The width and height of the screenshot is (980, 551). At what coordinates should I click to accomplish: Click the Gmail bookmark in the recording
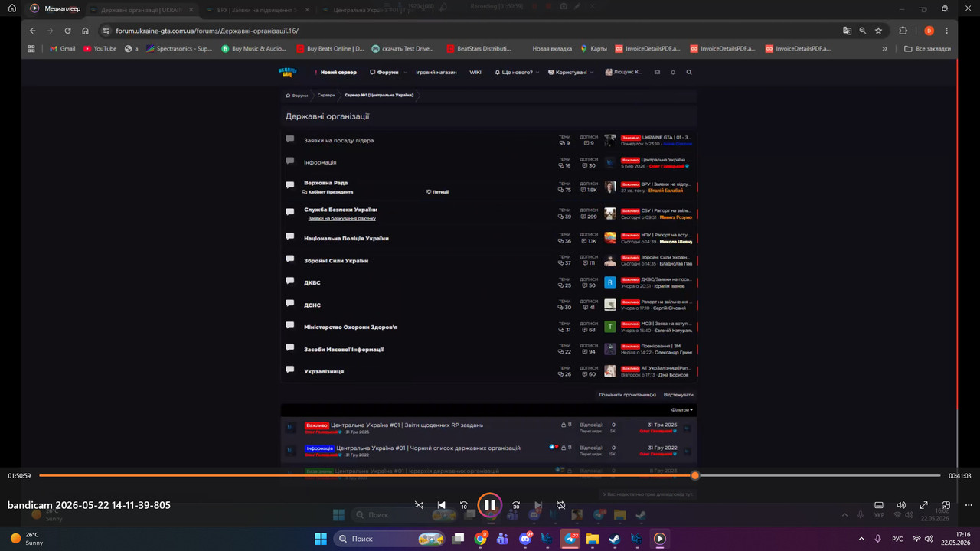(x=63, y=48)
